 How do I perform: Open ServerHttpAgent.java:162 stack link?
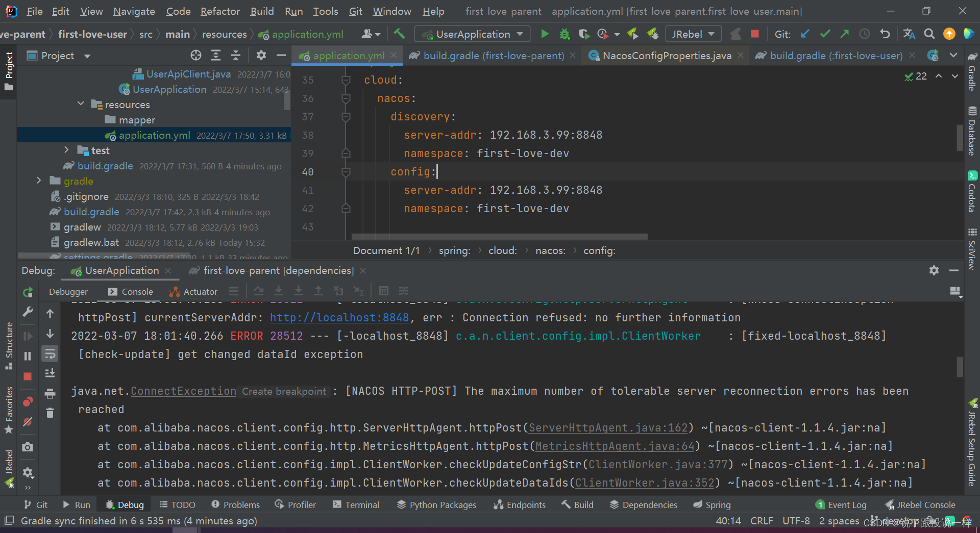pyautogui.click(x=608, y=427)
